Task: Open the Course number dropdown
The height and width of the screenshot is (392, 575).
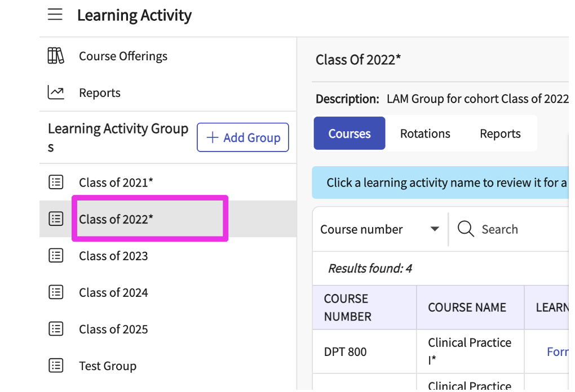Action: click(x=379, y=229)
